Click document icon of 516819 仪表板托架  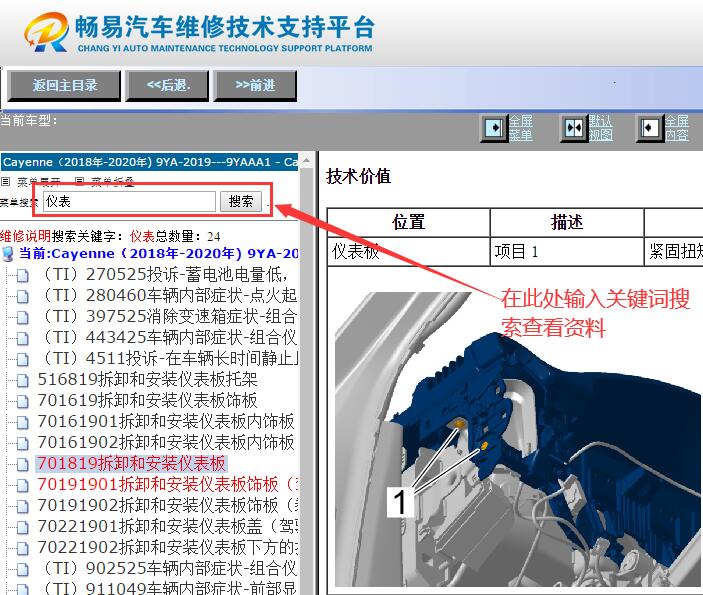click(22, 381)
